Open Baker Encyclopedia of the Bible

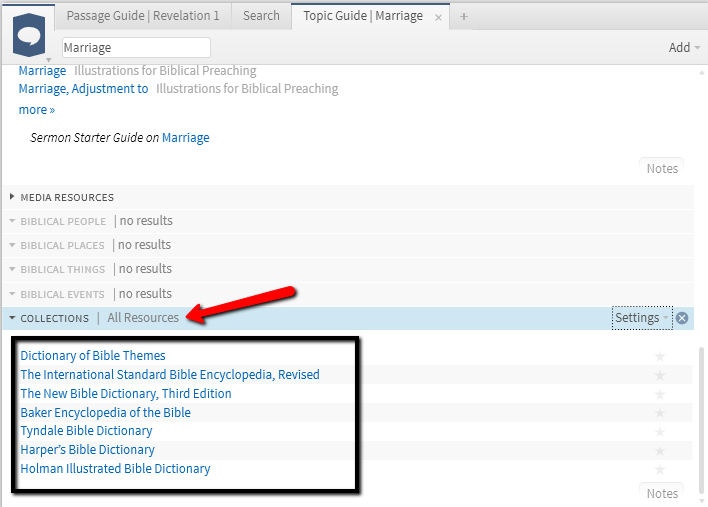pyautogui.click(x=106, y=413)
